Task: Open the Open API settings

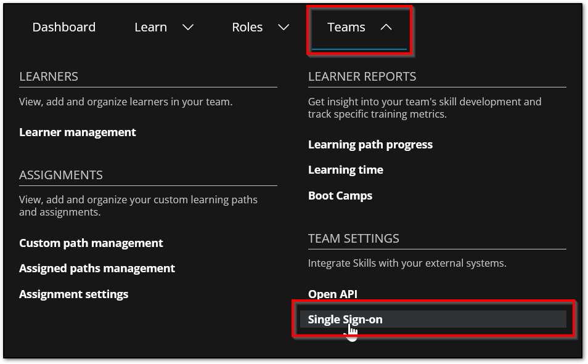Action: pos(333,294)
